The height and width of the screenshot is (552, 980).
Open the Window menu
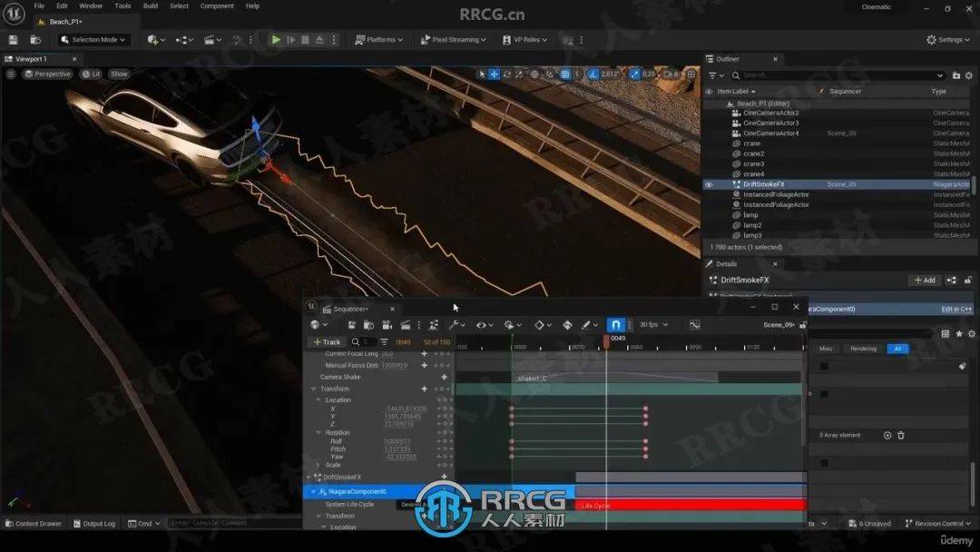tap(91, 6)
